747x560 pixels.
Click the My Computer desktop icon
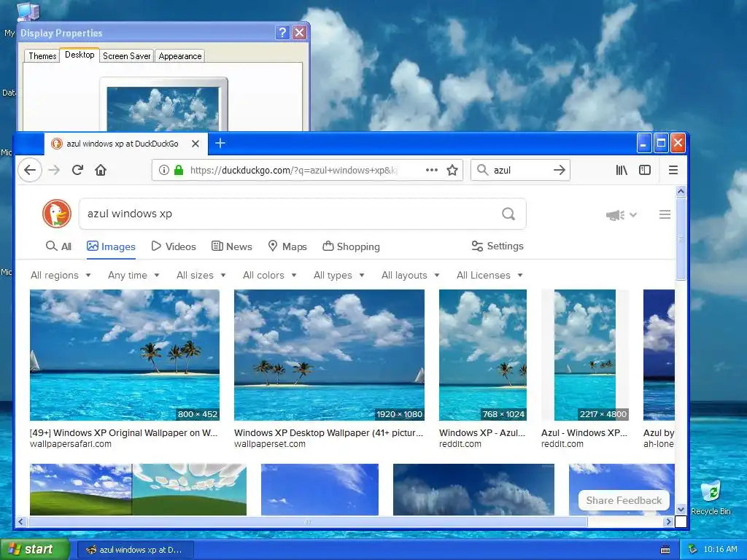pyautogui.click(x=28, y=10)
